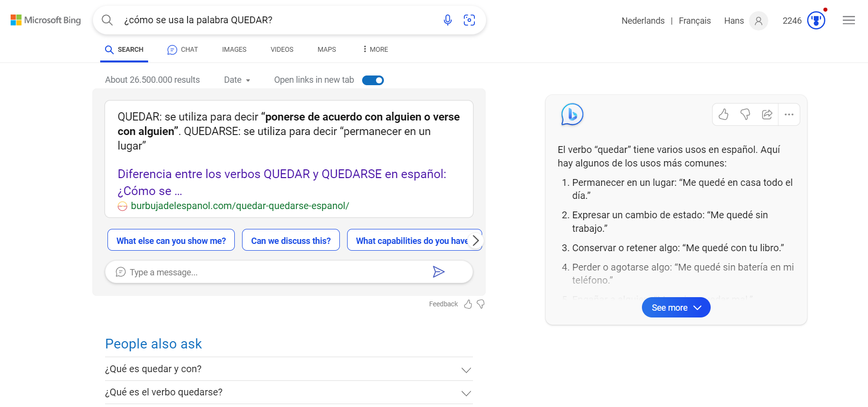868x407 pixels.
Task: Open the hamburger settings menu
Action: click(848, 20)
